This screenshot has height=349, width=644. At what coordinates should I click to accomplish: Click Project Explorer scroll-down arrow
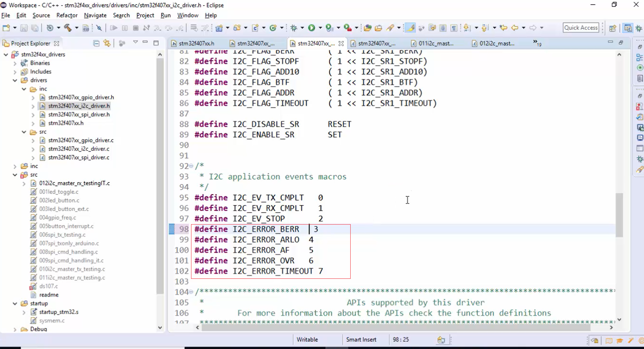click(x=160, y=328)
